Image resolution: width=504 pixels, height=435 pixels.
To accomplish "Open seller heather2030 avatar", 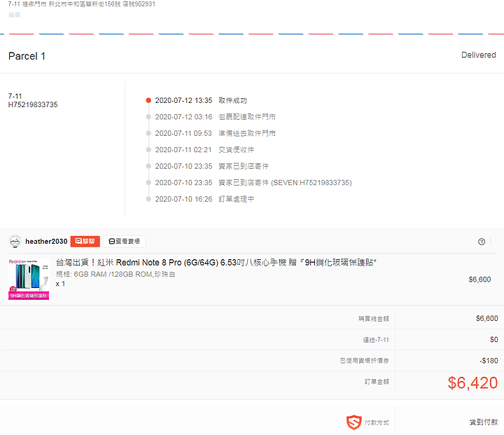I will pos(15,241).
